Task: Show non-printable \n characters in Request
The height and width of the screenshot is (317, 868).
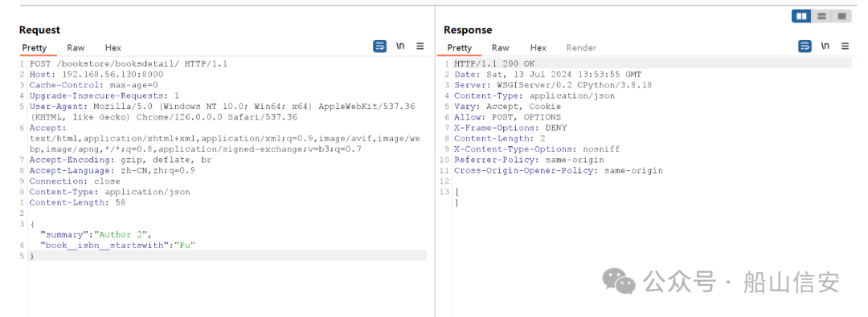Action: [400, 47]
